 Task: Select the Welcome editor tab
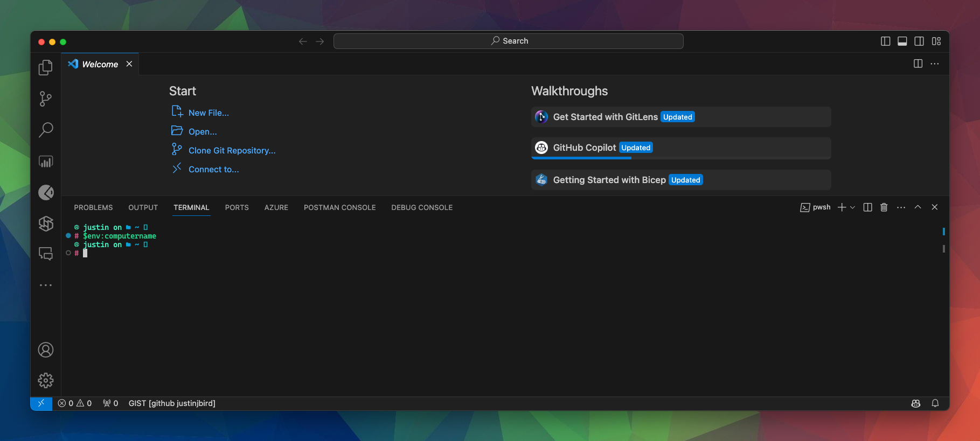100,64
